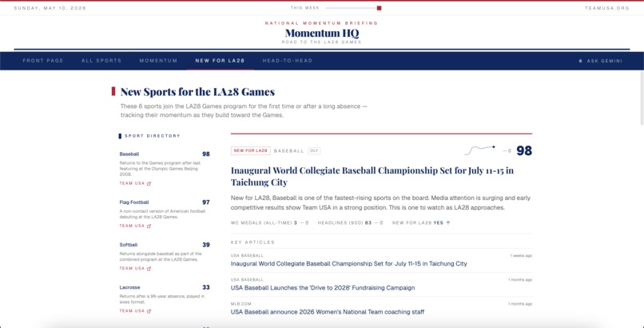Open the Momentum tab
This screenshot has height=328, width=644.
[x=158, y=61]
